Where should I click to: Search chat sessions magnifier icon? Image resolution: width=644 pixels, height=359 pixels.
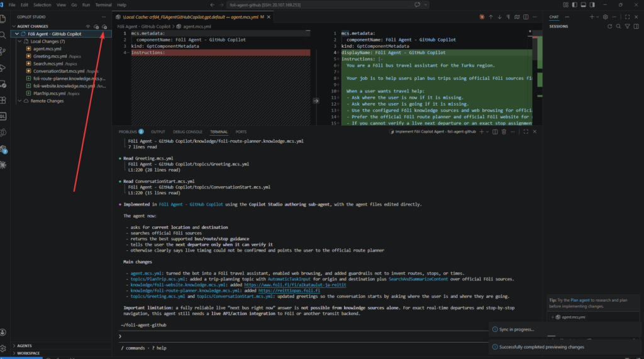point(618,26)
